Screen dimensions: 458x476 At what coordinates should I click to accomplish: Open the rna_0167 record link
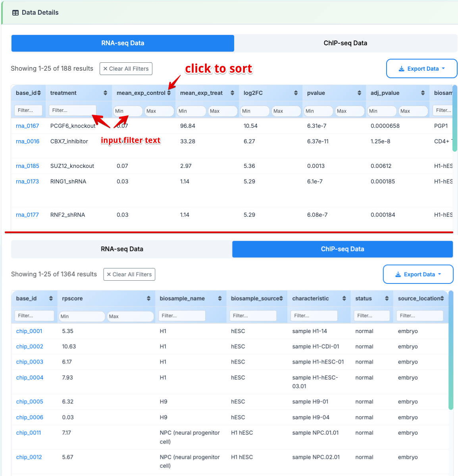(27, 125)
